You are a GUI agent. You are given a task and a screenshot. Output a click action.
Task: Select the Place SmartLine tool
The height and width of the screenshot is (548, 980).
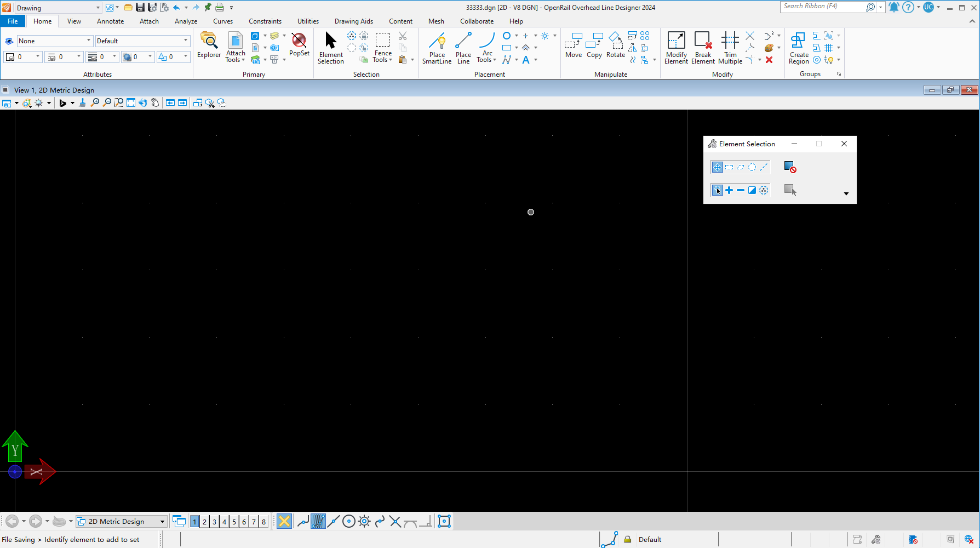point(437,48)
